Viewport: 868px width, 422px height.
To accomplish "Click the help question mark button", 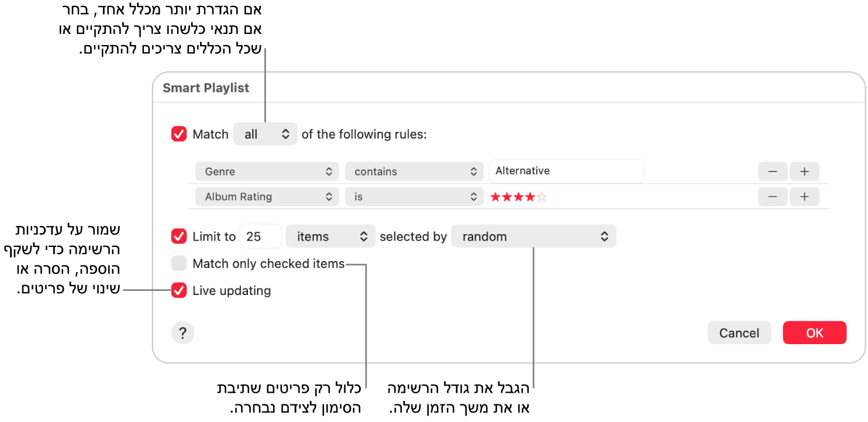I will coord(182,333).
